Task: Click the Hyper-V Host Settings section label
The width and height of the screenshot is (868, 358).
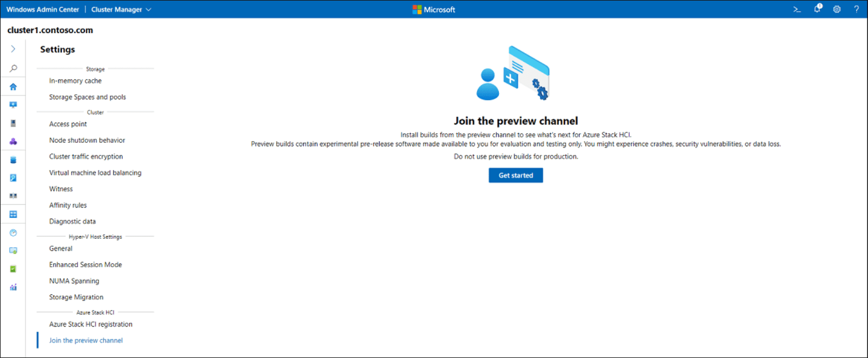Action: [95, 237]
